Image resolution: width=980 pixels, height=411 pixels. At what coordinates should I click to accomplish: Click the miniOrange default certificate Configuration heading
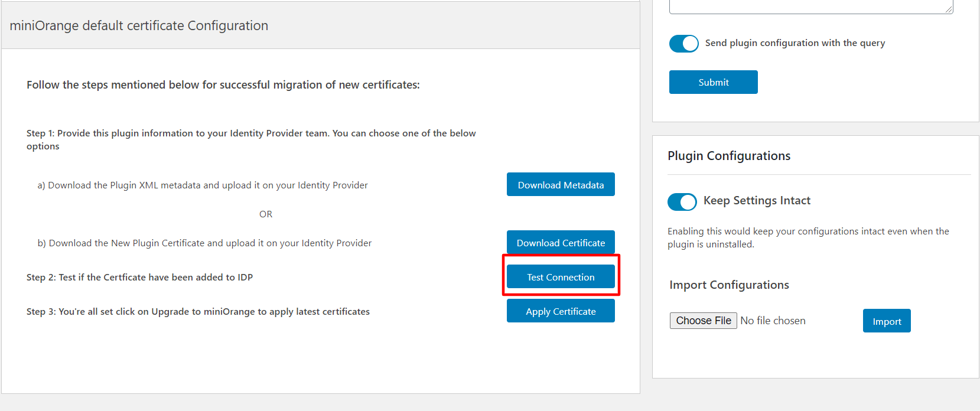139,26
